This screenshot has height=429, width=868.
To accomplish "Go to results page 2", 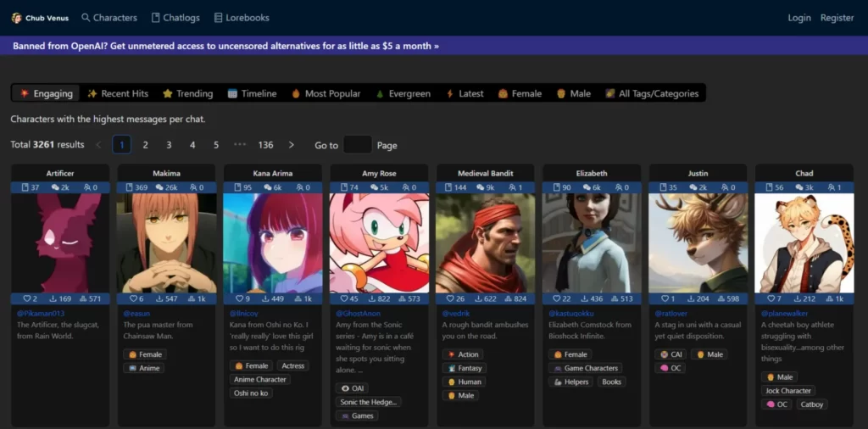I will coord(146,145).
